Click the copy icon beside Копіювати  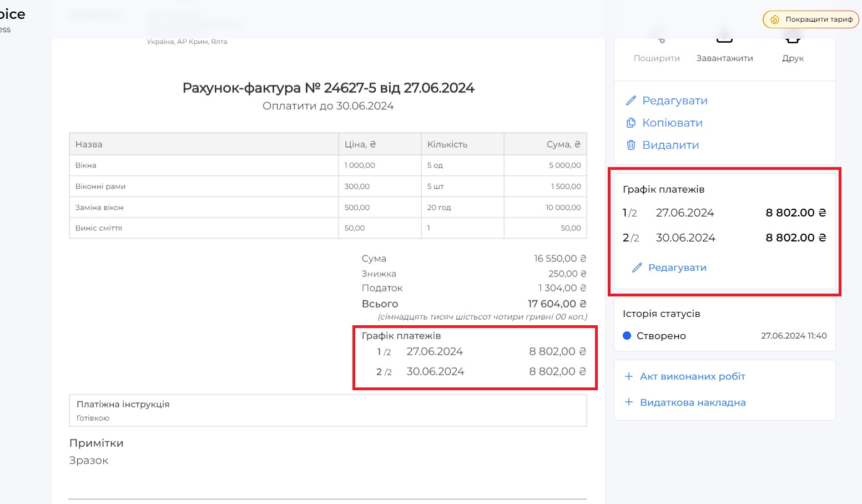pyautogui.click(x=631, y=123)
